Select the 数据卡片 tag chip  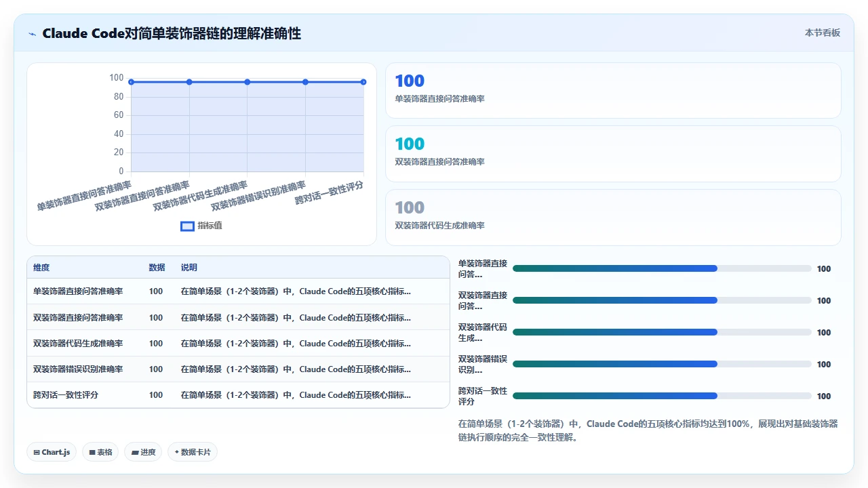pos(193,452)
